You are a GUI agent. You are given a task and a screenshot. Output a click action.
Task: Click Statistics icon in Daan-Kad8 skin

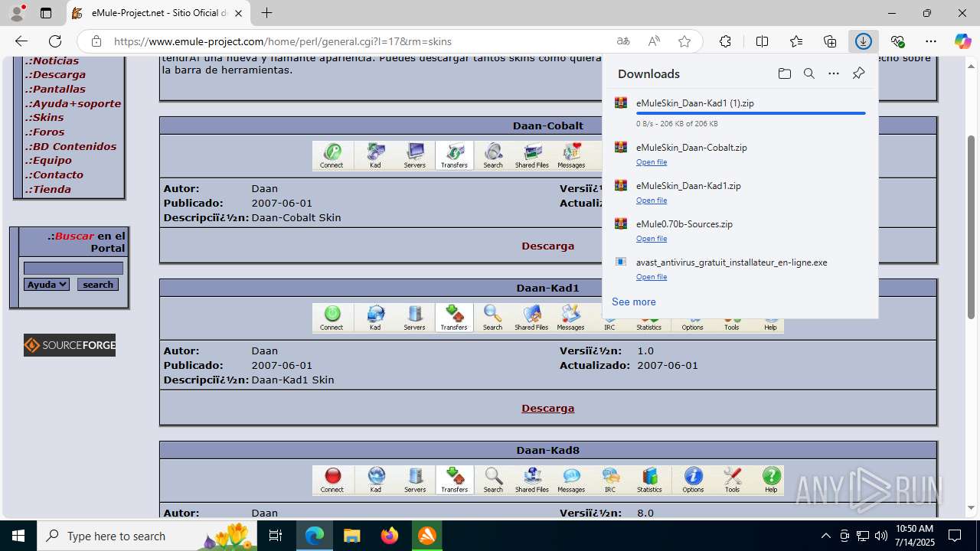(x=649, y=480)
